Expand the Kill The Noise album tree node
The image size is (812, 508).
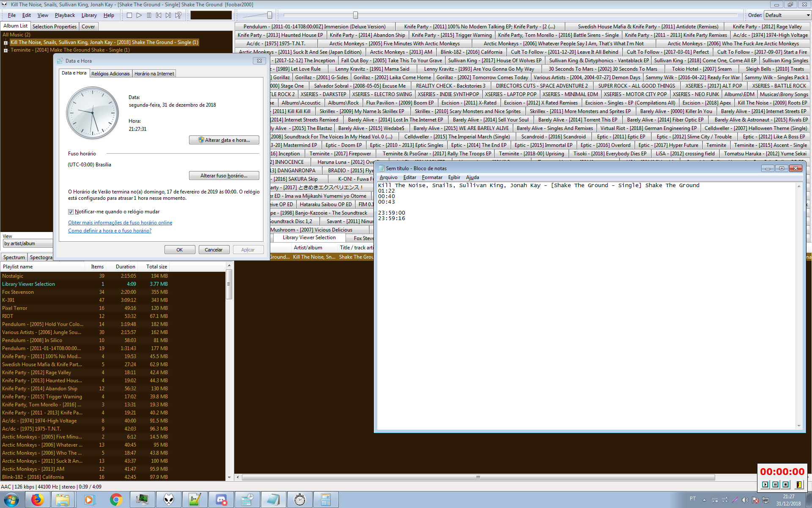(6, 43)
